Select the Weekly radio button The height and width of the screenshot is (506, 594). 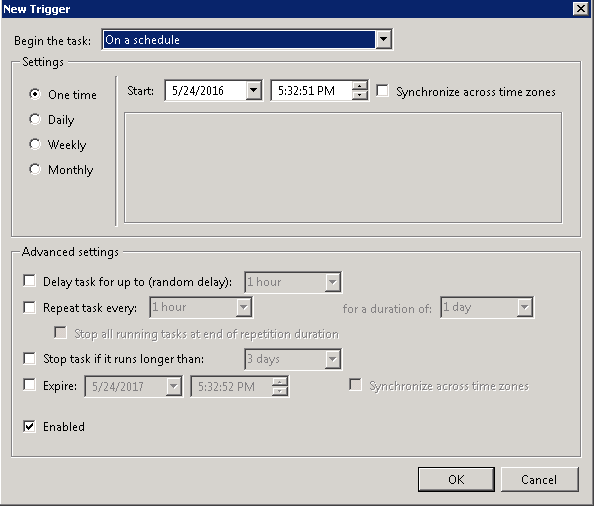point(35,144)
